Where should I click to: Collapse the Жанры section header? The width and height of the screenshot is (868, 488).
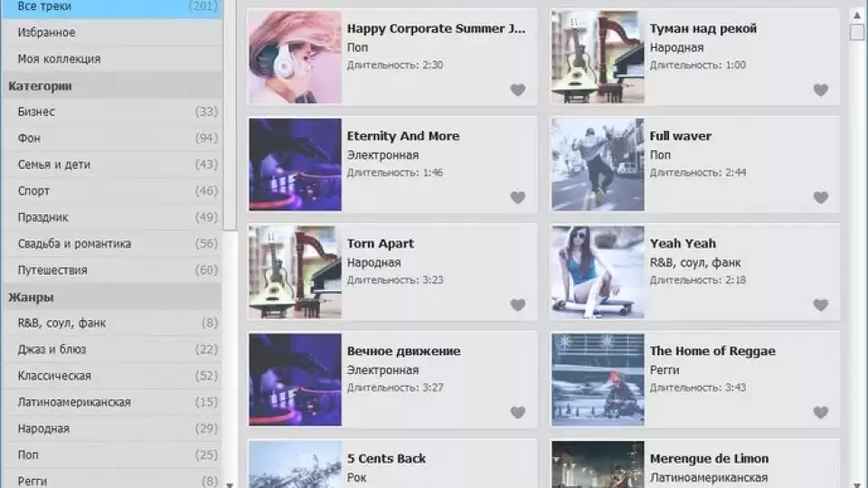pyautogui.click(x=110, y=296)
